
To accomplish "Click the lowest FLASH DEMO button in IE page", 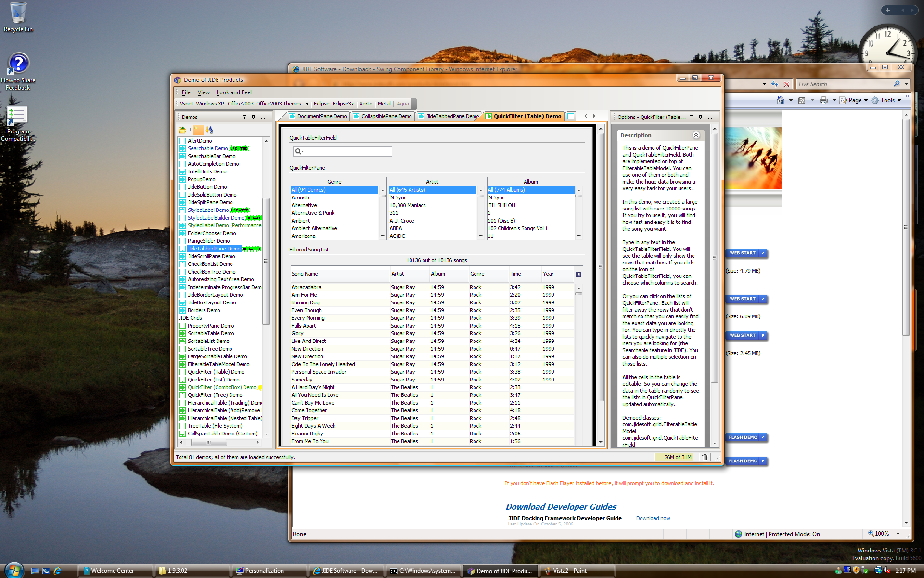I will [x=746, y=461].
